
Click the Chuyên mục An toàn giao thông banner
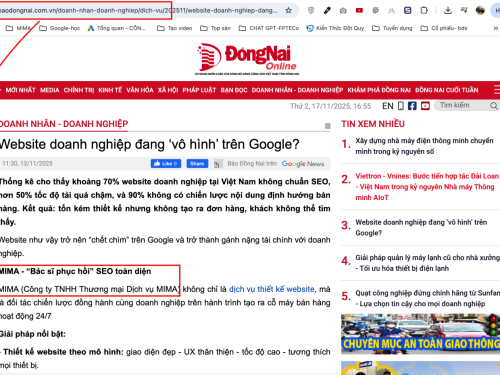click(420, 334)
